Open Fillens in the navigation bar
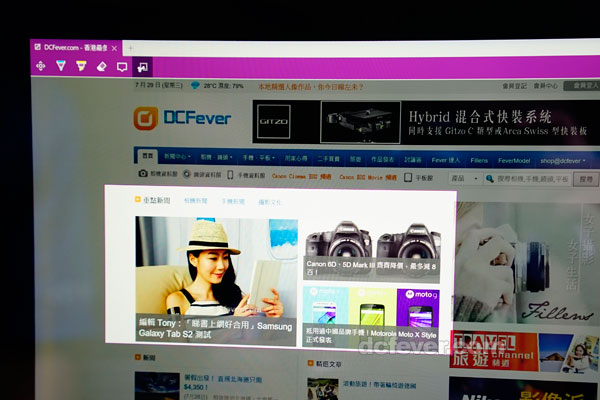Screen dimensions: 600x400 [479, 161]
